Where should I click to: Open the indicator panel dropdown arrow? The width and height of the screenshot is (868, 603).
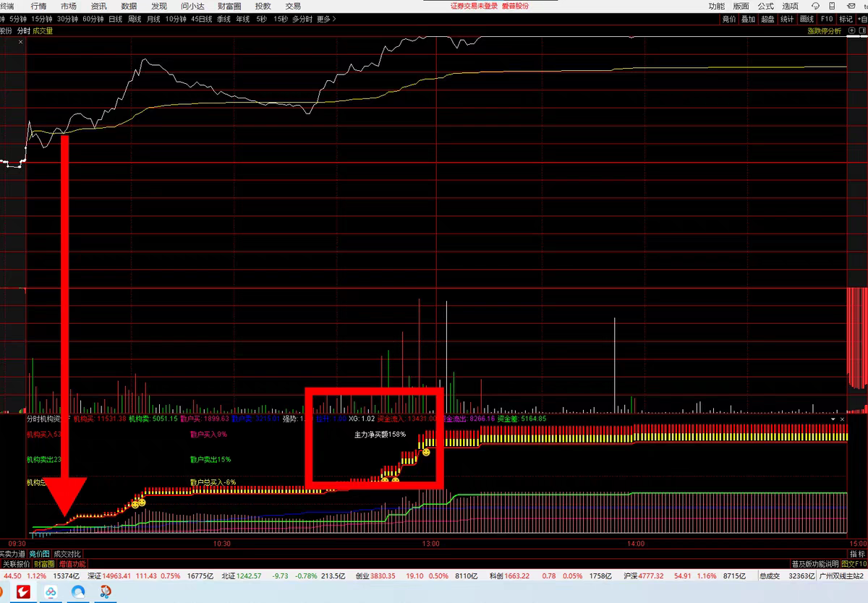click(x=833, y=419)
